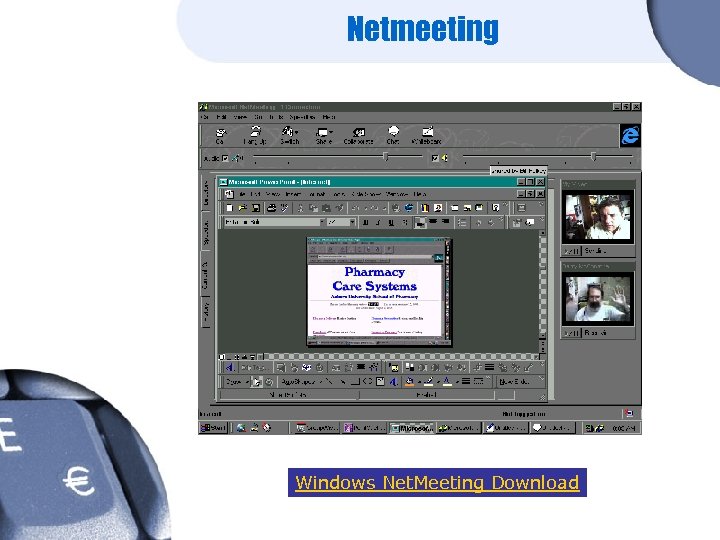Screen dimensions: 720x540
Task: Switch to the SpeedDial side tab
Action: point(206,232)
